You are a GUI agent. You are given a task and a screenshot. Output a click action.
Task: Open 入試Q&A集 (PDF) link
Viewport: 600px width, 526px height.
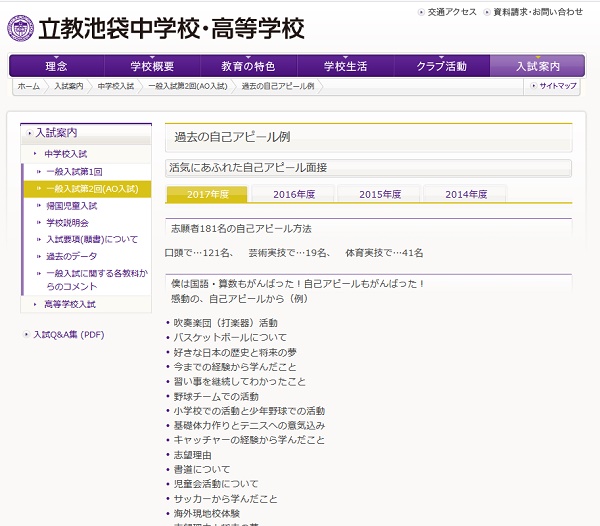click(68, 335)
